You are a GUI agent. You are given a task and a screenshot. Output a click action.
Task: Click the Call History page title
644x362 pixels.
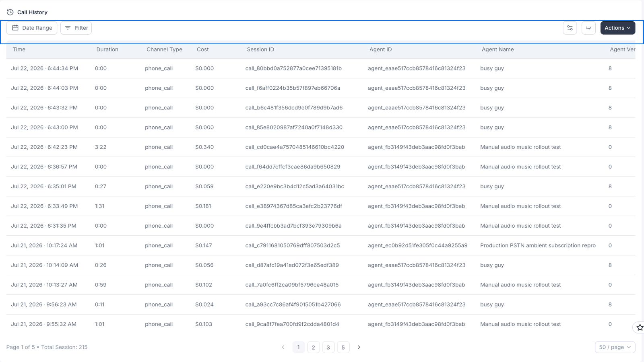coord(32,12)
